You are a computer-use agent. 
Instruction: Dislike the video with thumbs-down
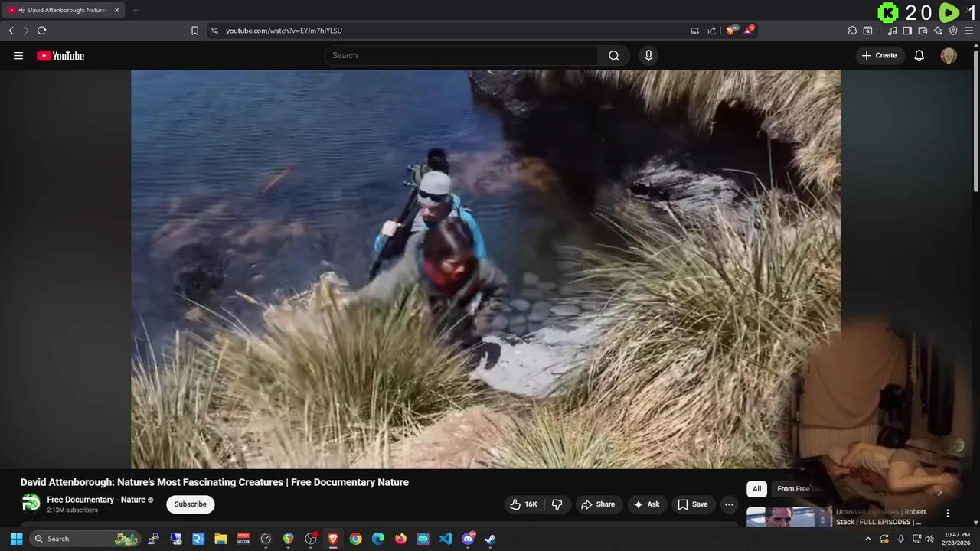tap(557, 504)
